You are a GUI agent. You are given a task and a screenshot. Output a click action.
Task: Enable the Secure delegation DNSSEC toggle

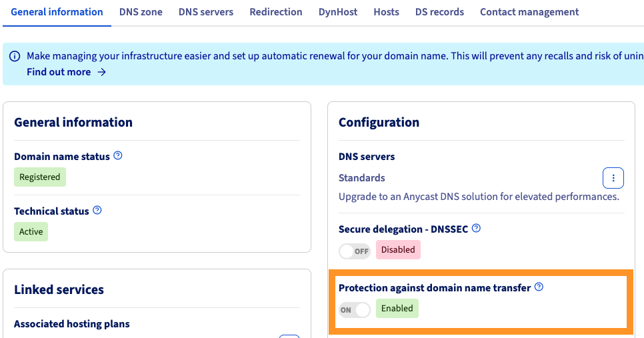click(355, 251)
